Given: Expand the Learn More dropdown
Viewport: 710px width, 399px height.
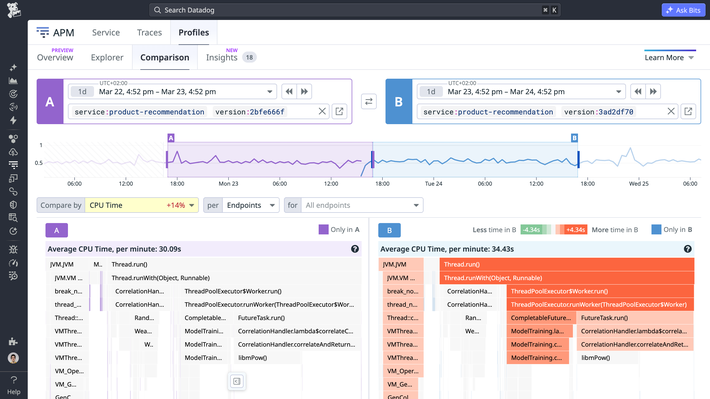Looking at the screenshot, I should 669,58.
